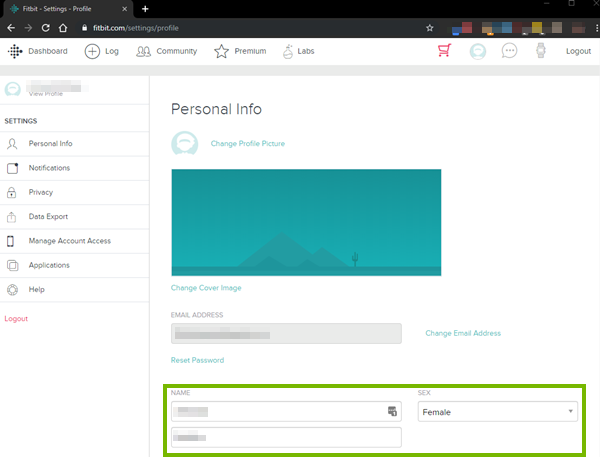Click the first name input field

click(286, 411)
